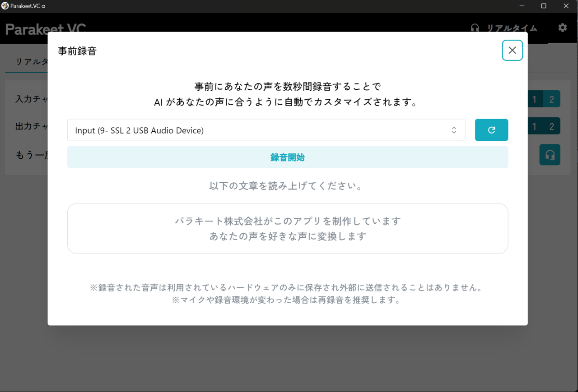Minimize the Parakeet.VC window
Viewport: 578px width, 392px height.
[522, 6]
